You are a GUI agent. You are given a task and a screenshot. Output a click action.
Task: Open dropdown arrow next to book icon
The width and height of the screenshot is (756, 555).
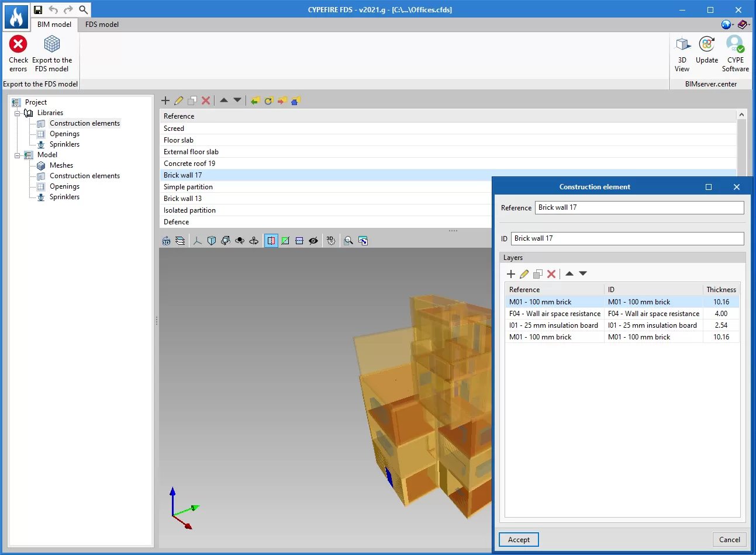pos(749,25)
